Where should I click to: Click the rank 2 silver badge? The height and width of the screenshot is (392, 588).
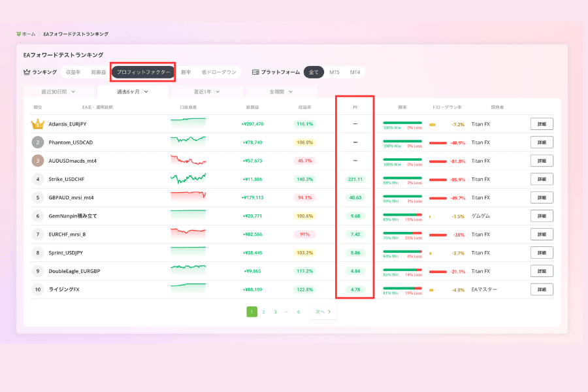(37, 142)
